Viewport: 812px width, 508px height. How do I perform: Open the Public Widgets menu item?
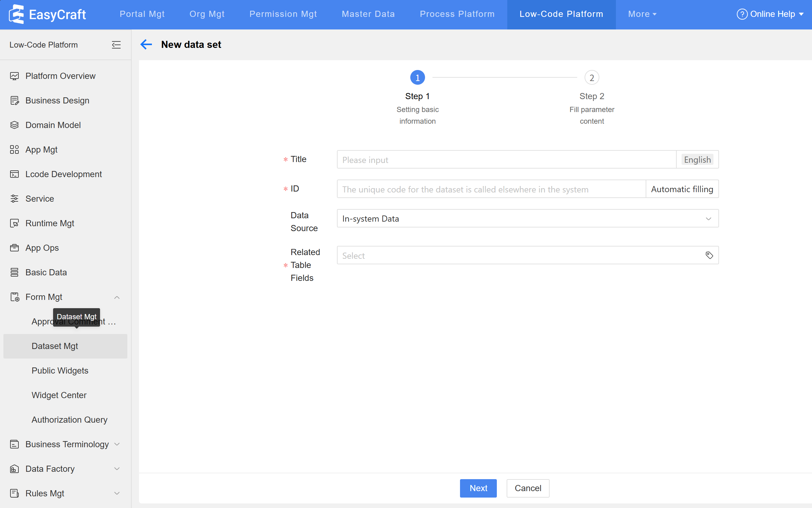(x=60, y=370)
